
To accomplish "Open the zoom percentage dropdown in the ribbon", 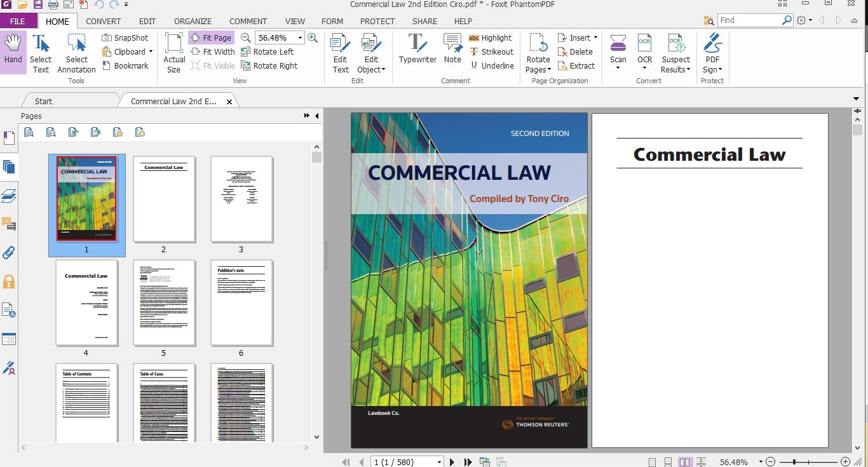I will click(300, 38).
